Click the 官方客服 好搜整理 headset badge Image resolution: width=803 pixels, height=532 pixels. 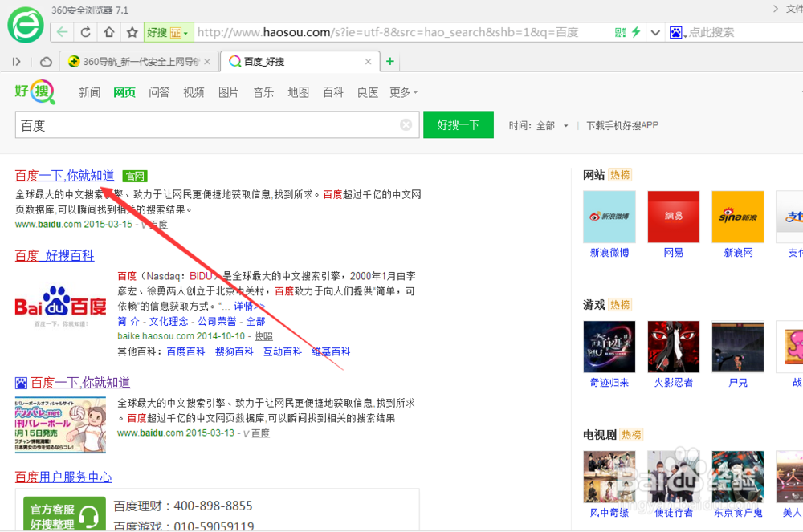(64, 514)
